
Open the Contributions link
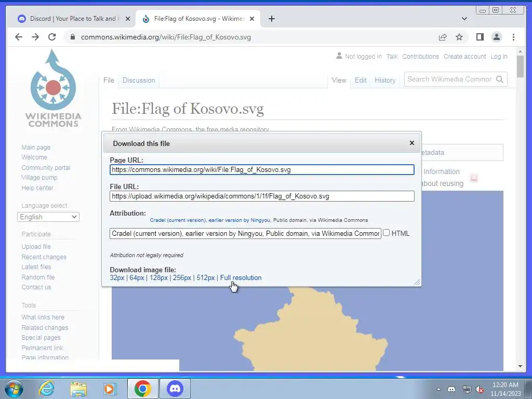pos(420,56)
